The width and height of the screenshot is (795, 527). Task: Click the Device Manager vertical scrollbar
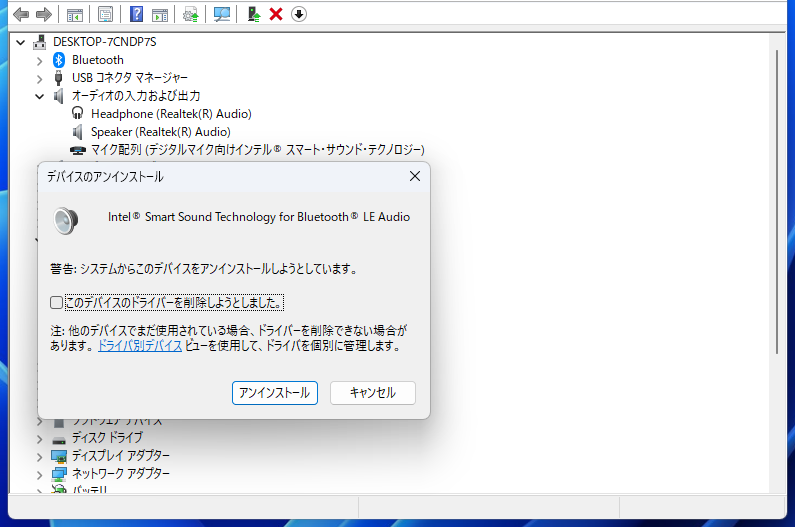tap(776, 202)
